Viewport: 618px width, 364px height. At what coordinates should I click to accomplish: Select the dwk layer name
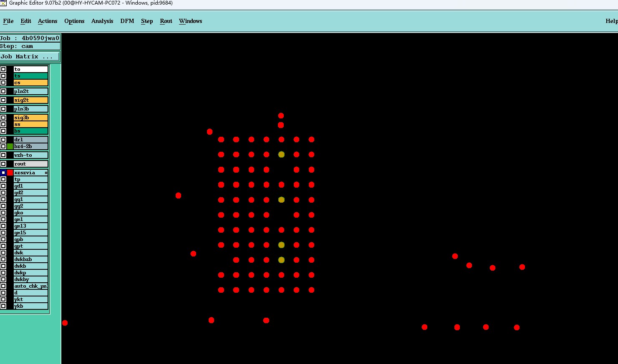[x=31, y=253]
